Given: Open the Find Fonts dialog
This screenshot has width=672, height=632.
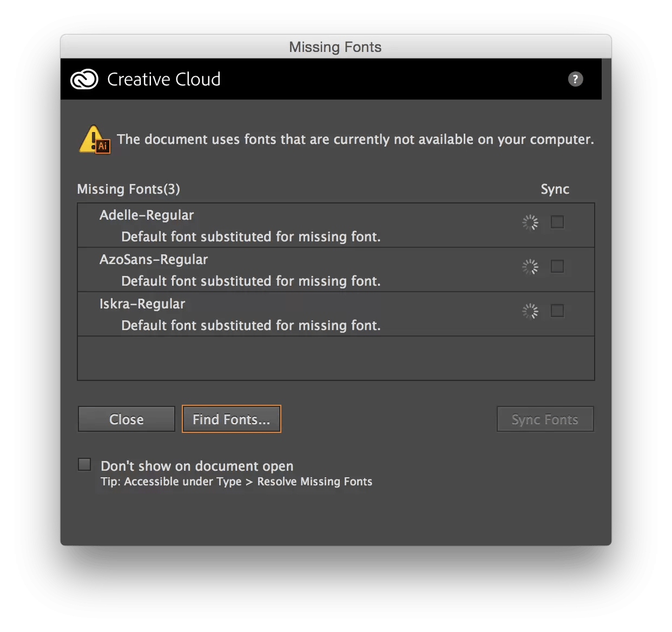Looking at the screenshot, I should point(232,419).
